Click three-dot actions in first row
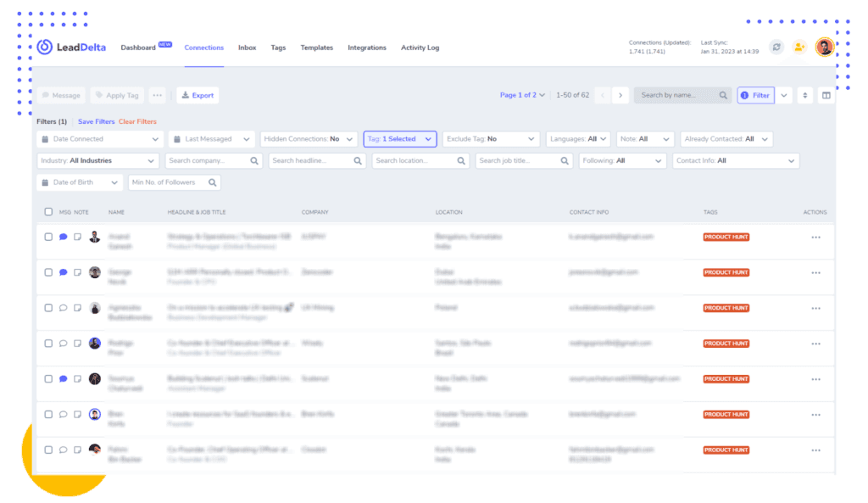Viewport: 868px width, 503px height. point(816,238)
